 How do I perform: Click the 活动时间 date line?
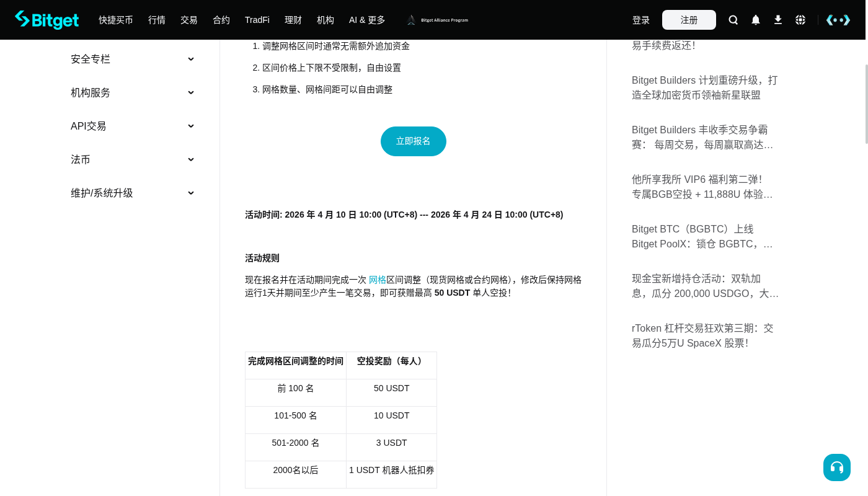click(404, 215)
